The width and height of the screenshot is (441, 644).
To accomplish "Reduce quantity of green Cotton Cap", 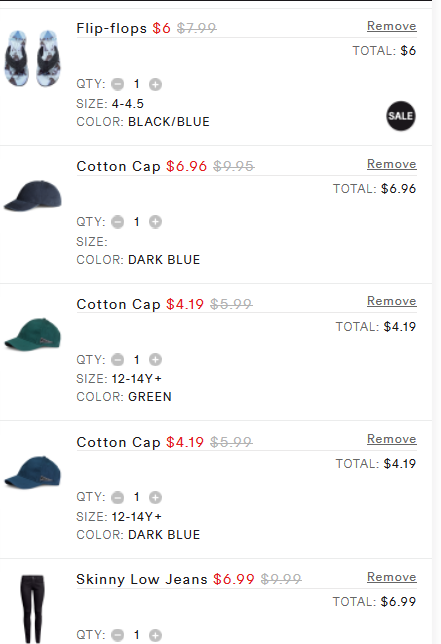I will tap(117, 360).
